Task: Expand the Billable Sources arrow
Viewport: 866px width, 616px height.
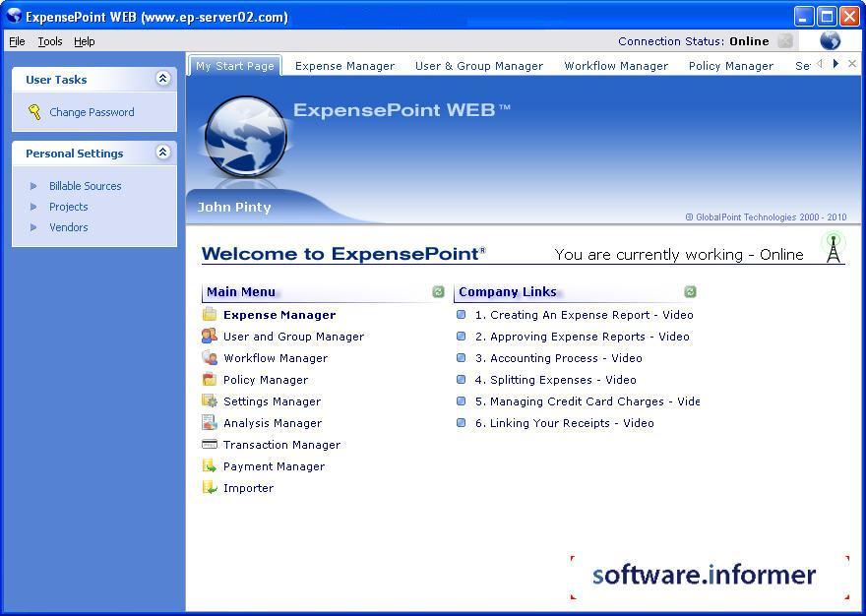Action: tap(33, 186)
